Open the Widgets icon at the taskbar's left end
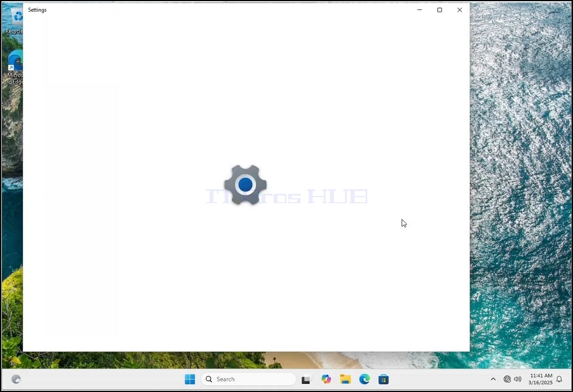The height and width of the screenshot is (392, 573). click(16, 379)
